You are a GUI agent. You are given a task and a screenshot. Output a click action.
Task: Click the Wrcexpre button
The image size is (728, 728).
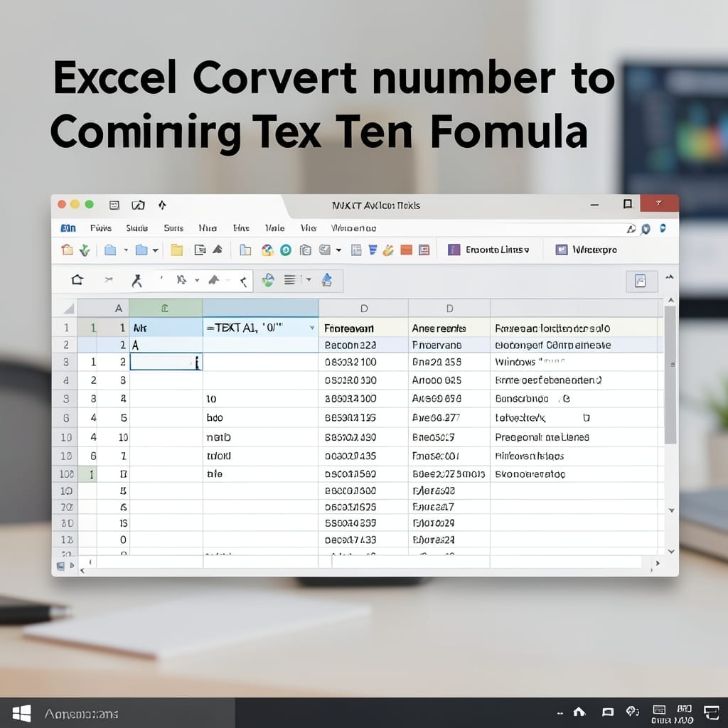587,250
